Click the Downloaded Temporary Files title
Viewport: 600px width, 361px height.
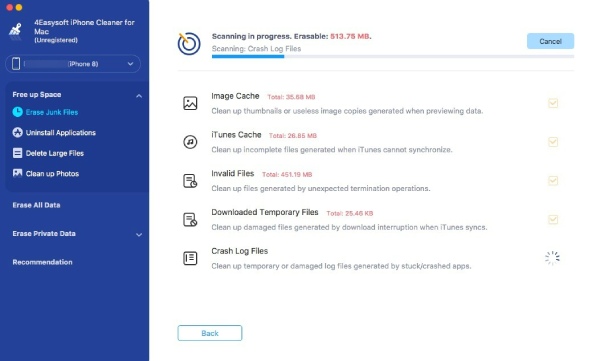(x=265, y=212)
